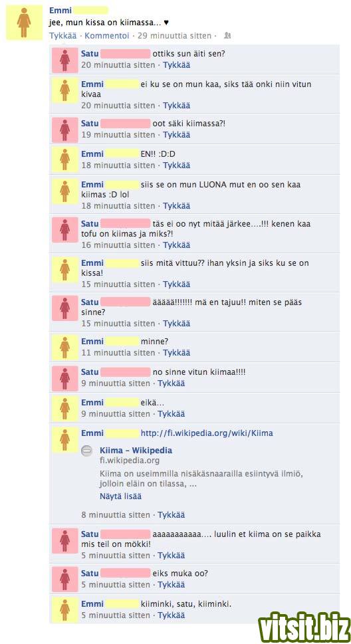This screenshot has height=644, width=351.
Task: Click the '29 minuuttia sitten' post timestamp
Action: click(174, 36)
